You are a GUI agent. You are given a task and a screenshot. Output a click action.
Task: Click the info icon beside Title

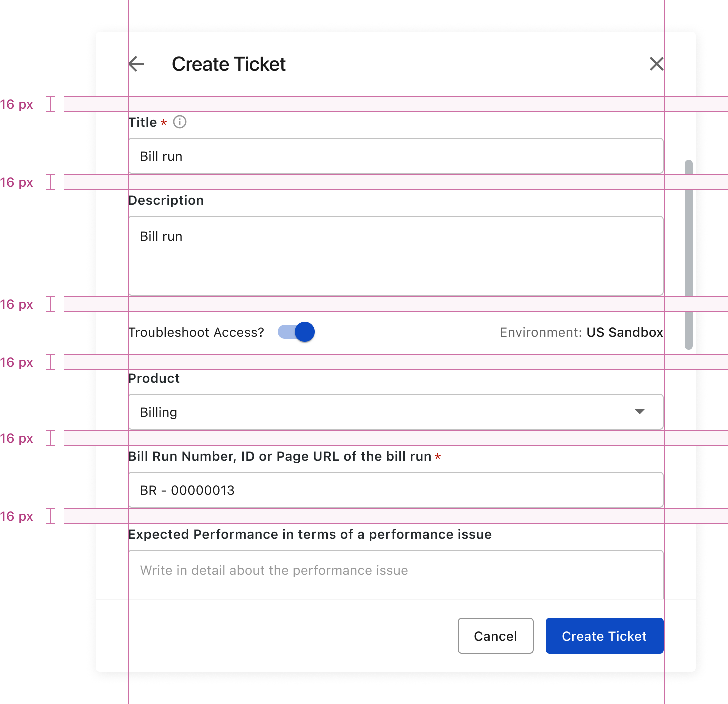point(180,122)
